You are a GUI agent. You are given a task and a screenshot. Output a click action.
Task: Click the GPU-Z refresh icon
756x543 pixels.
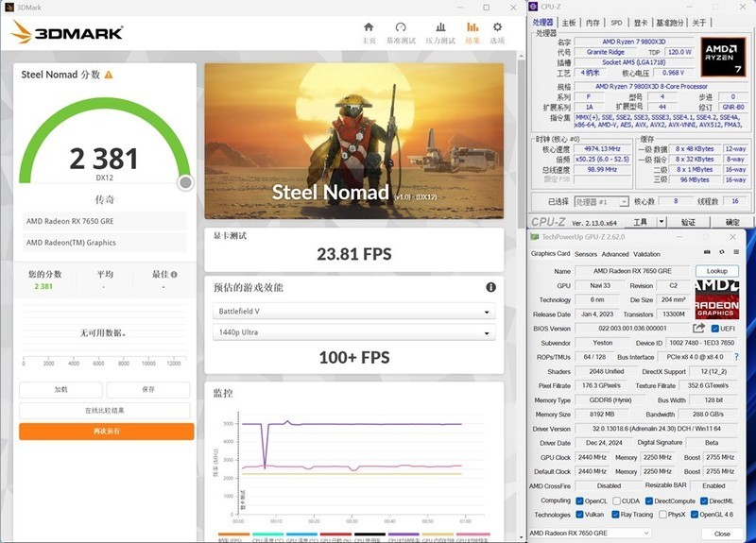[722, 252]
